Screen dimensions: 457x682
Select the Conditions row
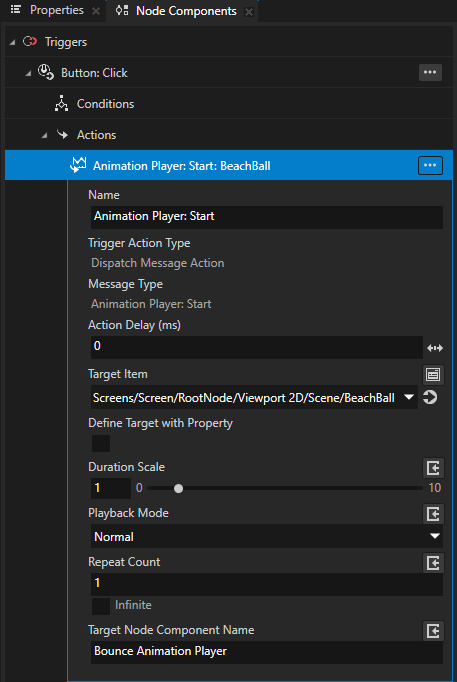tap(229, 104)
